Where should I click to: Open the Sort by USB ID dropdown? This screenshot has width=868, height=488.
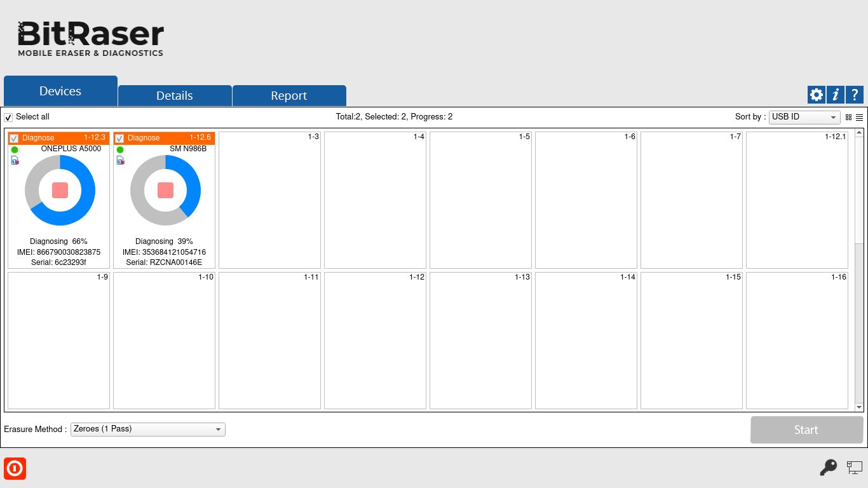tap(804, 118)
